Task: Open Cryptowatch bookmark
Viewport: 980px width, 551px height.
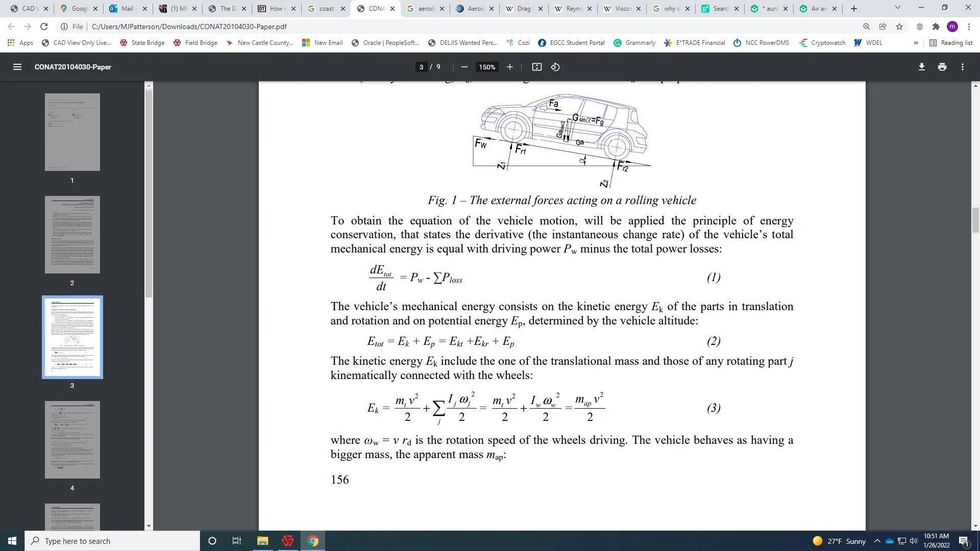Action: [823, 43]
